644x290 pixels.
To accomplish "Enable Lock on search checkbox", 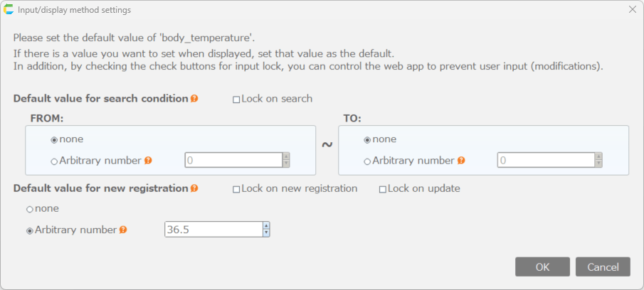I will click(237, 100).
